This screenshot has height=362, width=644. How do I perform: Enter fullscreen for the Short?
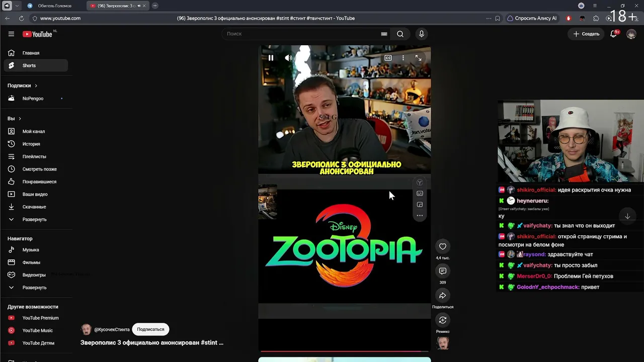418,58
